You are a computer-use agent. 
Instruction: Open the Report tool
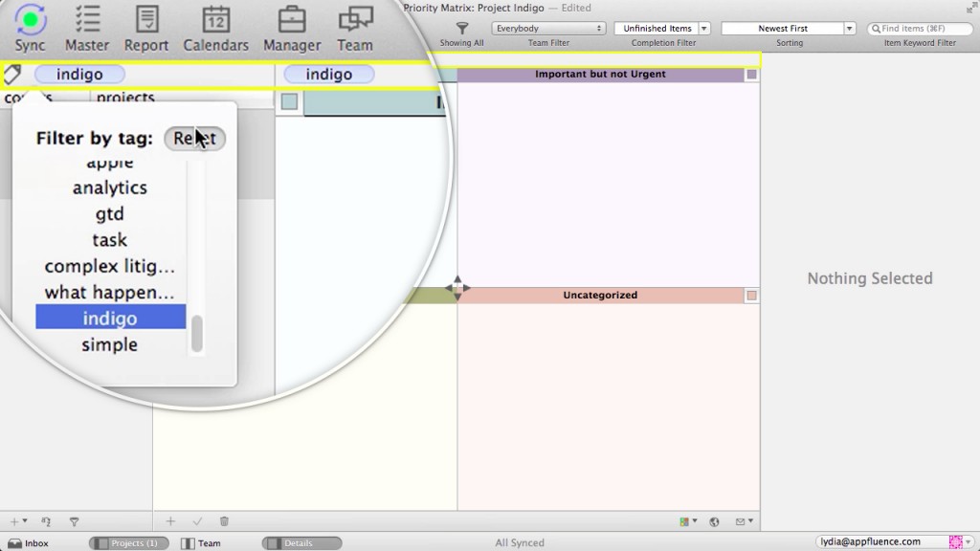click(146, 21)
